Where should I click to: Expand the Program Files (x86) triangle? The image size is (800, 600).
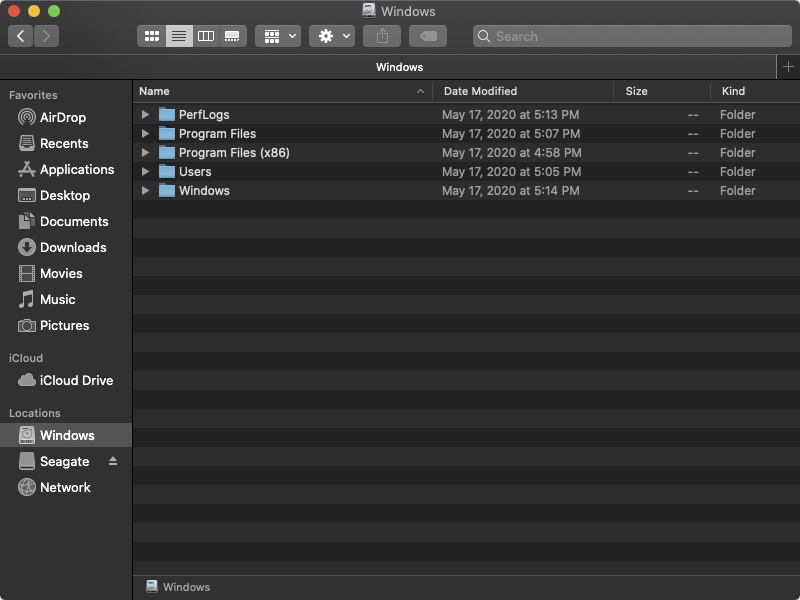(x=145, y=153)
